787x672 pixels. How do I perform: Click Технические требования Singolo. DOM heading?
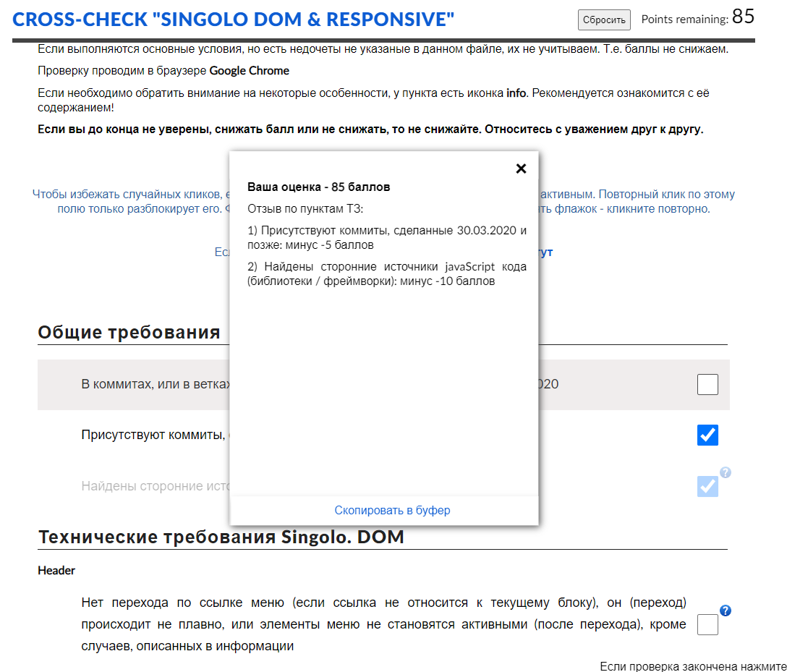point(221,537)
